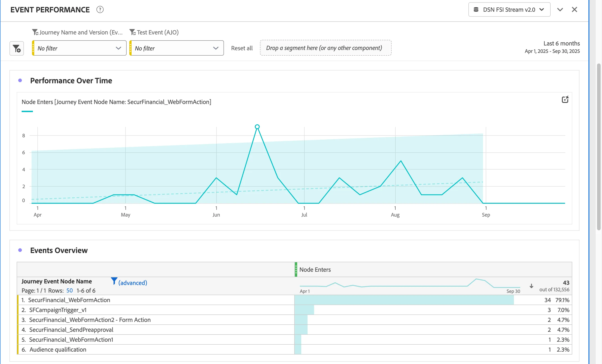Screen dimensions: 602x364
Task: Select row Audience qualification
Action: 294,349
